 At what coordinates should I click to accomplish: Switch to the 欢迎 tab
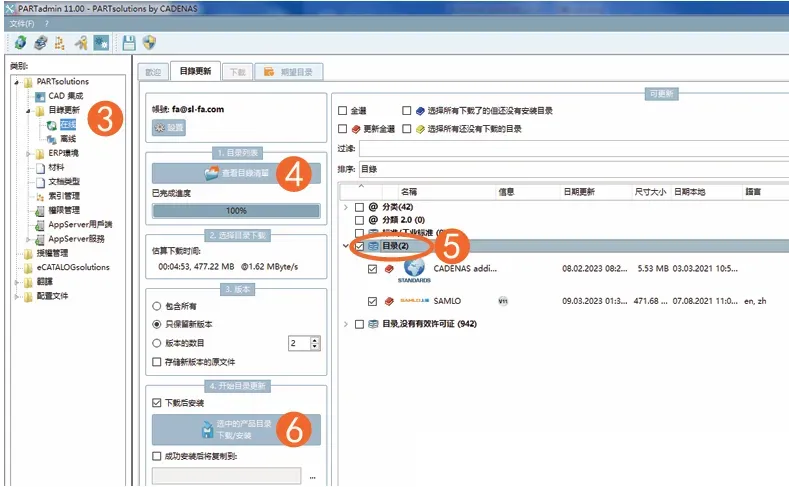(x=153, y=72)
